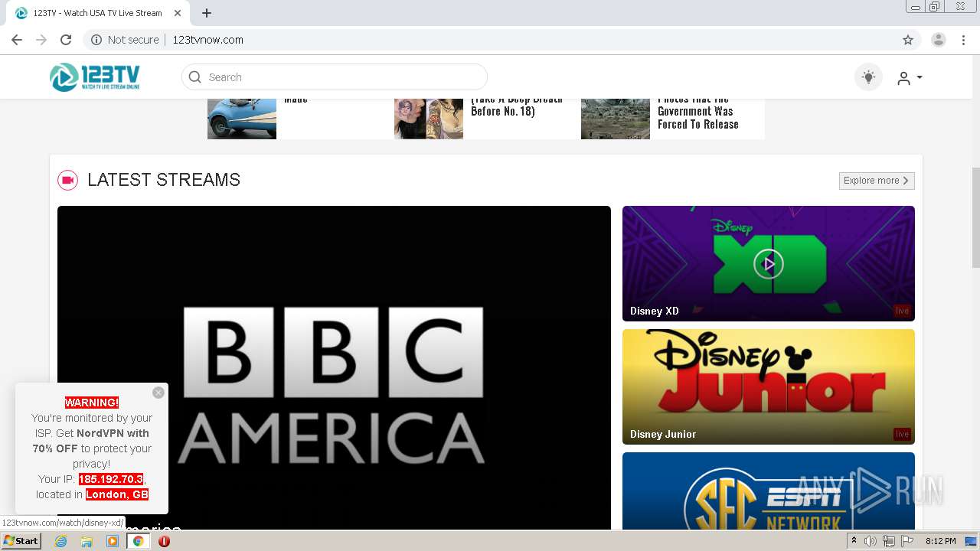Viewport: 980px width, 551px height.
Task: Click the blue car ad thumbnail
Action: point(242,119)
